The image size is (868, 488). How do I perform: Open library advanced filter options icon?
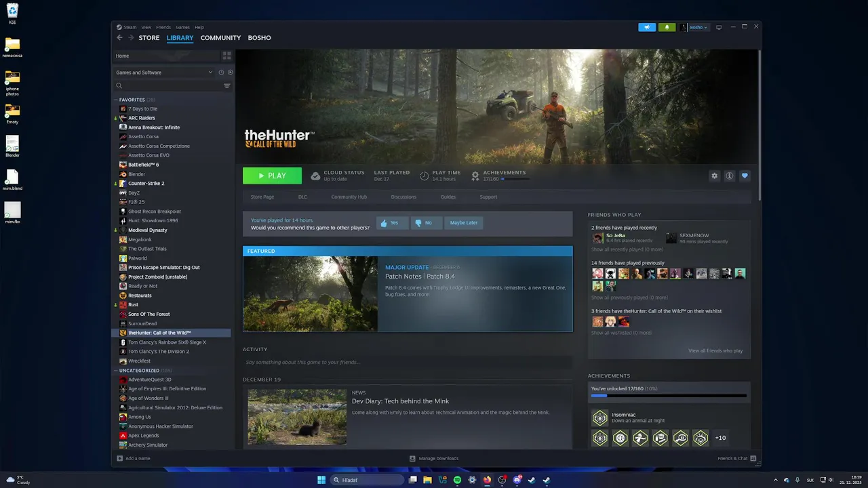(x=227, y=86)
